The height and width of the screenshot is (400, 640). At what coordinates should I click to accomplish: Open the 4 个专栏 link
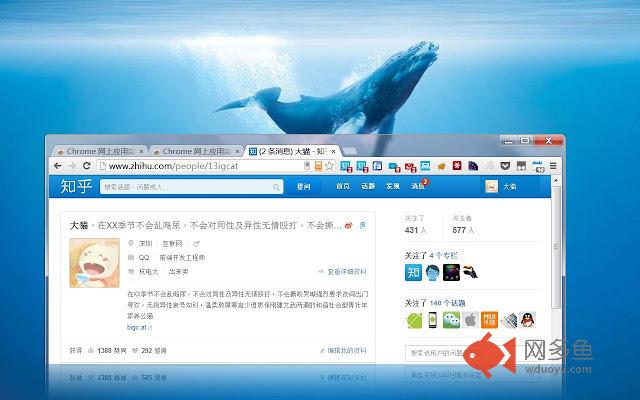444,256
